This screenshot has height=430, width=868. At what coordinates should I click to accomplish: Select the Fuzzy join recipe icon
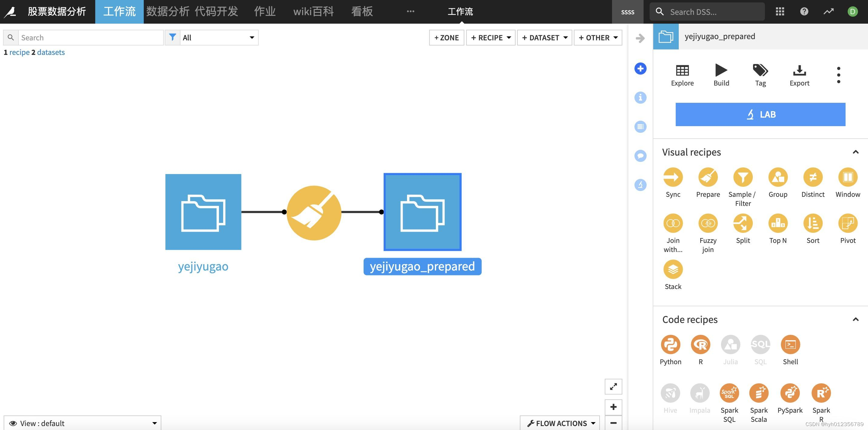[x=708, y=223]
